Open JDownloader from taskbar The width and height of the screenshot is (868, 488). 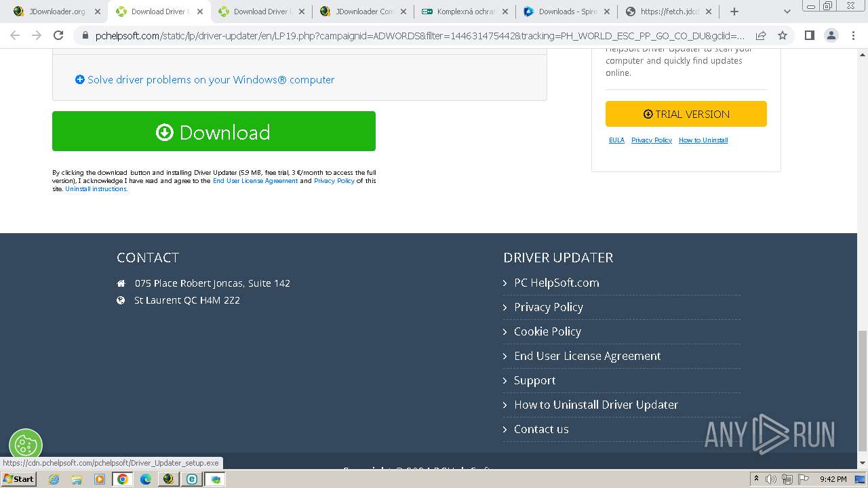click(x=169, y=479)
